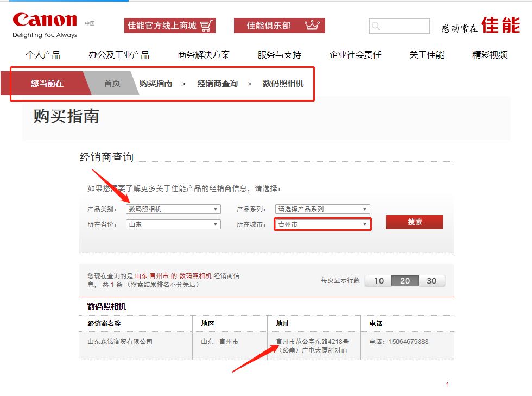Screen dimensions: 532x396
Task: Click the magnifier search icon
Action: [x=376, y=26]
